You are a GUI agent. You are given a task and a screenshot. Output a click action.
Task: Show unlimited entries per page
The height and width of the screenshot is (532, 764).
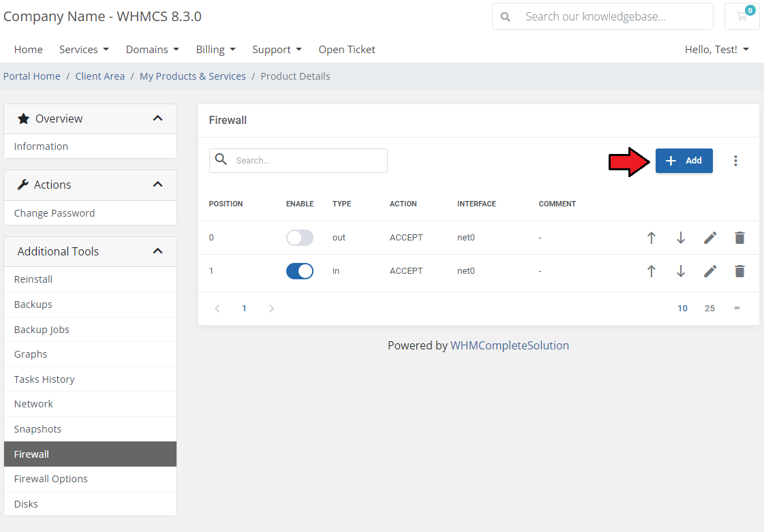[737, 309]
